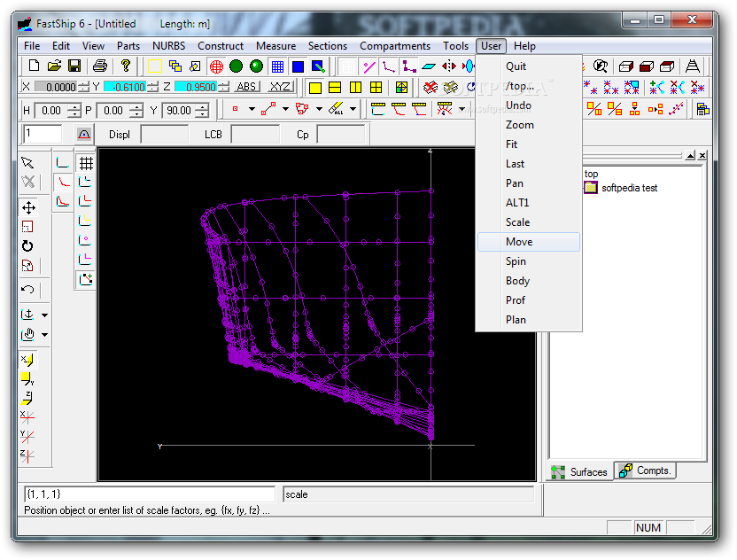The image size is (737, 560).
Task: Click the command input field with {1, 1, 1}
Action: pyautogui.click(x=150, y=494)
